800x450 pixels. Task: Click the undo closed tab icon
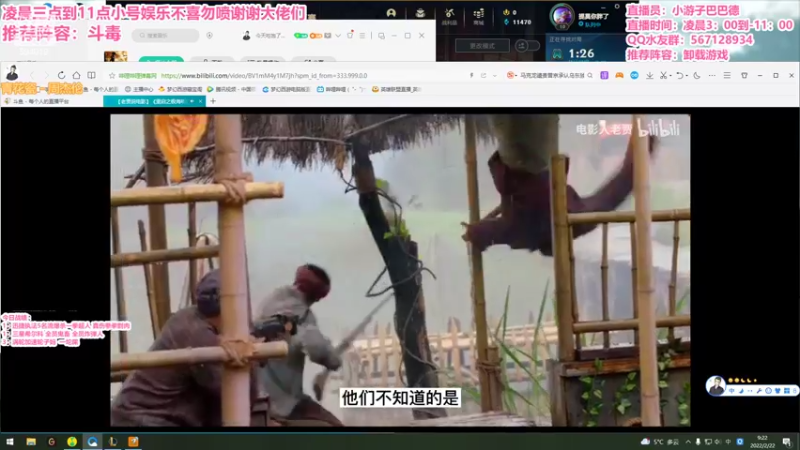679,76
